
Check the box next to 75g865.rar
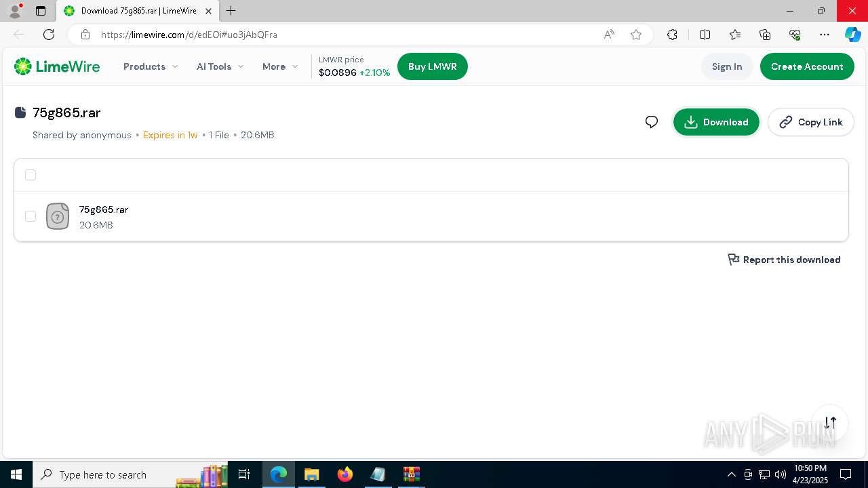[31, 216]
